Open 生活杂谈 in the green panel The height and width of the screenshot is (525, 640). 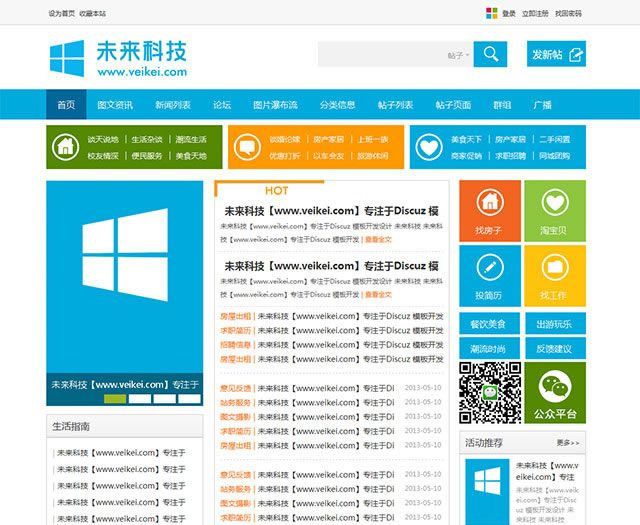[x=147, y=140]
